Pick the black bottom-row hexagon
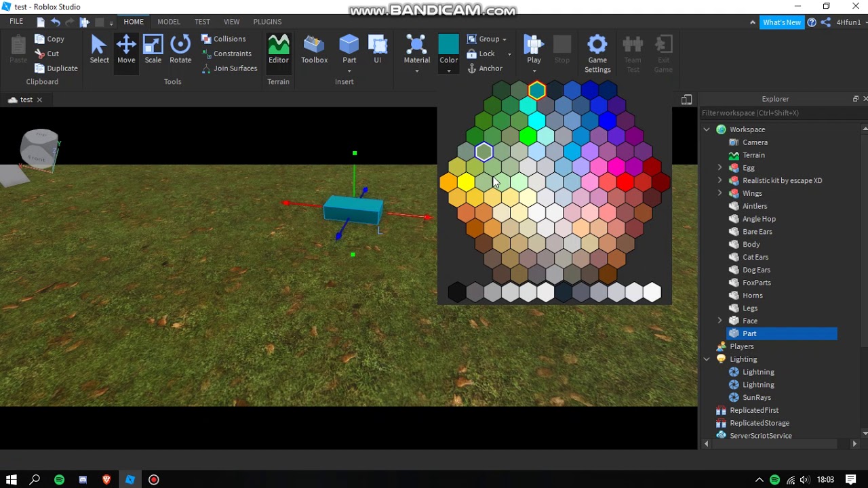Viewport: 868px width, 488px height. click(x=457, y=292)
